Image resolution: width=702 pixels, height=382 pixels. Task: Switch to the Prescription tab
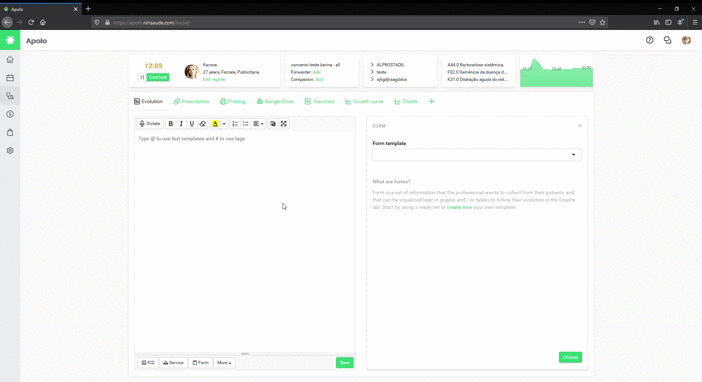[x=192, y=102]
